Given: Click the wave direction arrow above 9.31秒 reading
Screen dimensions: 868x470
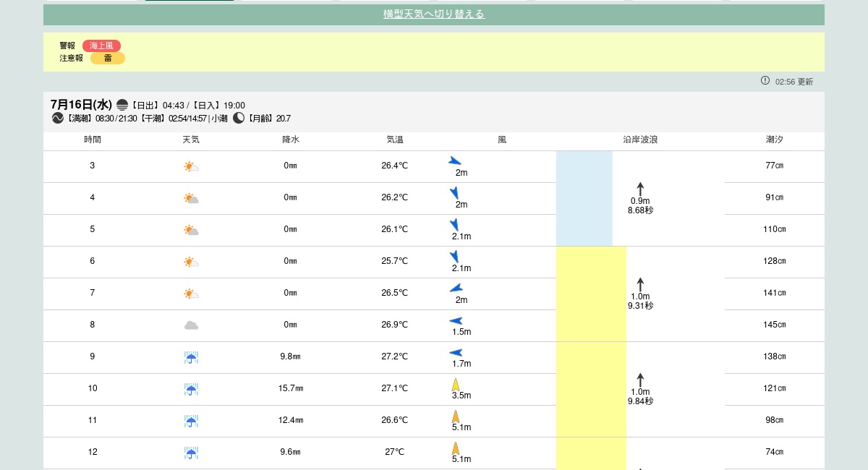Looking at the screenshot, I should [x=640, y=284].
